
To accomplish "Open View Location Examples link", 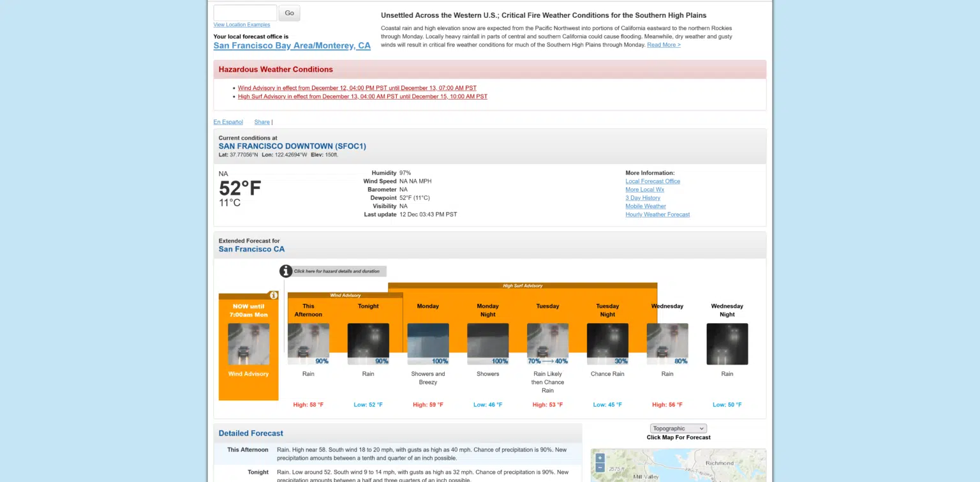I will point(242,25).
